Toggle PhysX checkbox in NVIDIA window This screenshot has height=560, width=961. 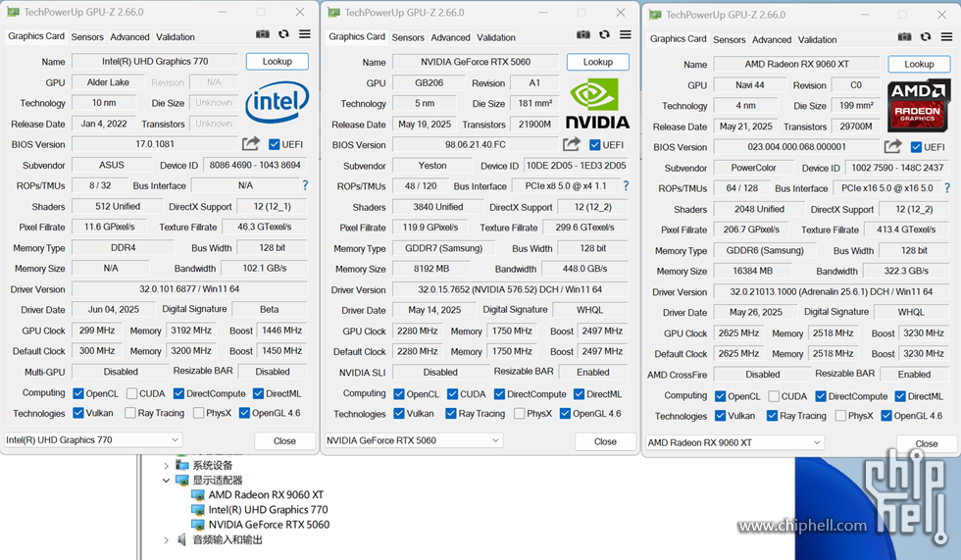[x=519, y=414]
